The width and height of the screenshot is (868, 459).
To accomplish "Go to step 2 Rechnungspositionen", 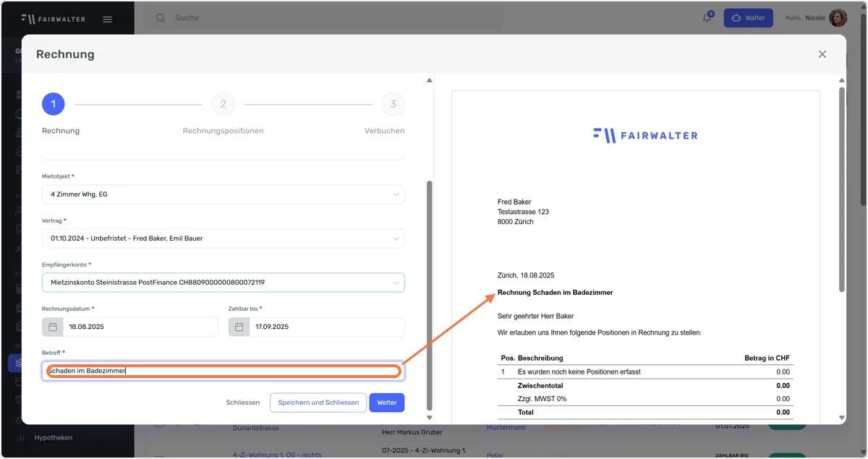I will pyautogui.click(x=223, y=104).
